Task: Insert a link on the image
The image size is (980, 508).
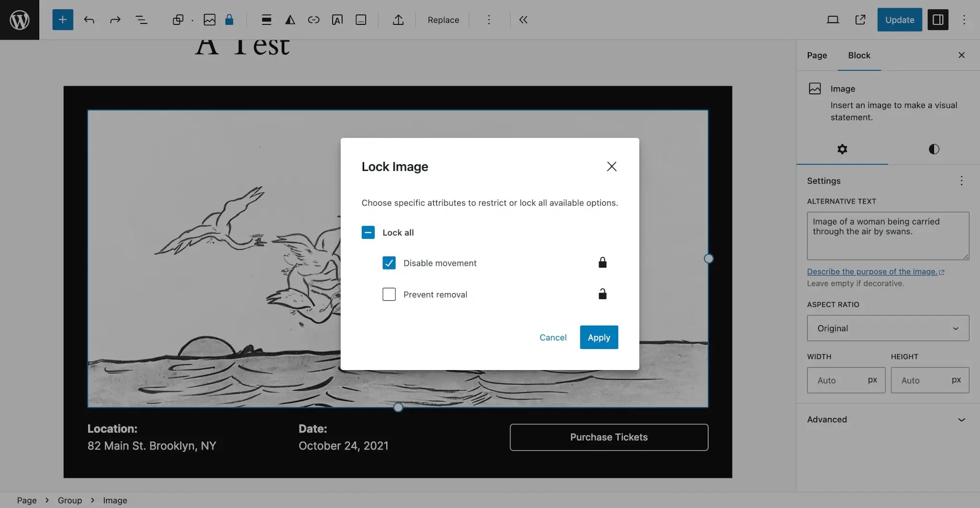Action: [313, 20]
